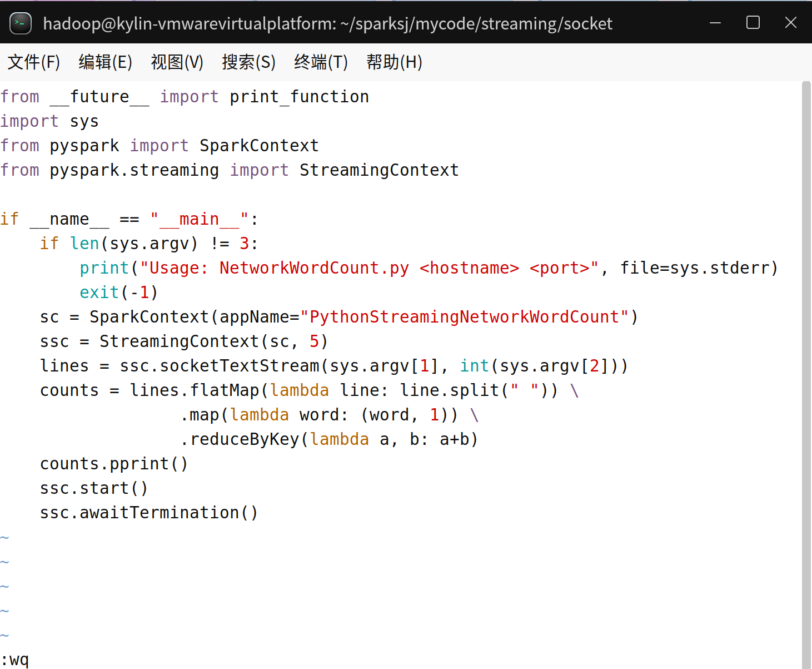This screenshot has width=812, height=669.
Task: Open the 视图(V) menu
Action: coord(177,62)
